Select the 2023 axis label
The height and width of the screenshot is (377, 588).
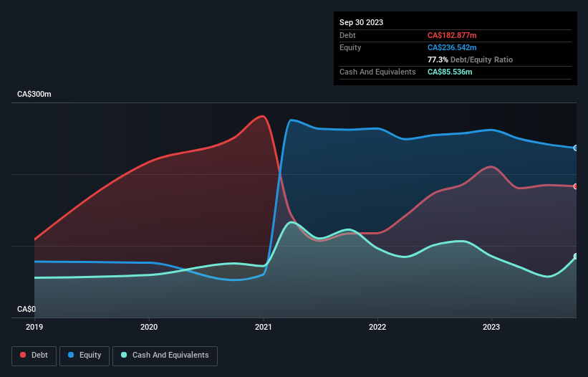[x=491, y=327]
